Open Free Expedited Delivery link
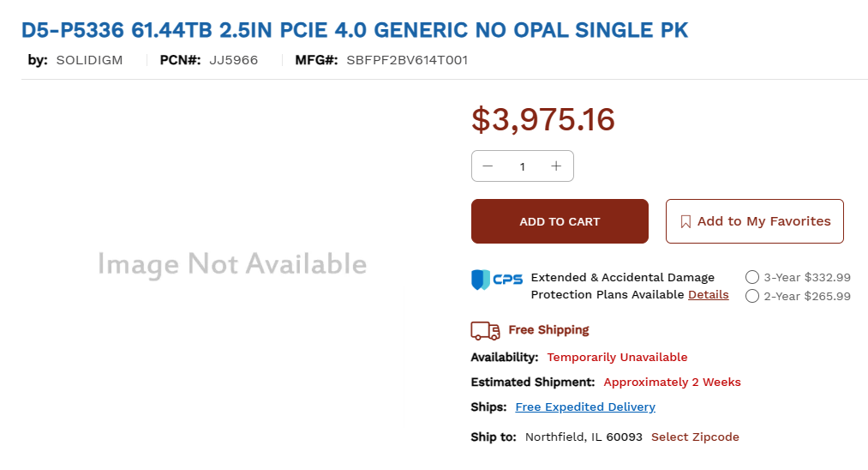This screenshot has height=470, width=868. tap(585, 407)
